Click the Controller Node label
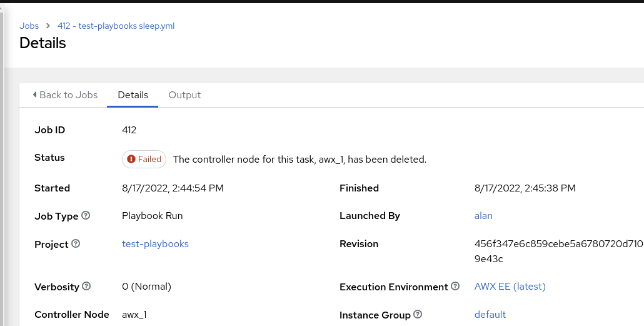 click(72, 315)
